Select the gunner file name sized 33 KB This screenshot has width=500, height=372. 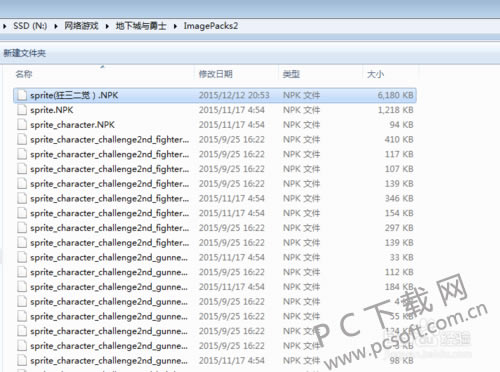109,257
